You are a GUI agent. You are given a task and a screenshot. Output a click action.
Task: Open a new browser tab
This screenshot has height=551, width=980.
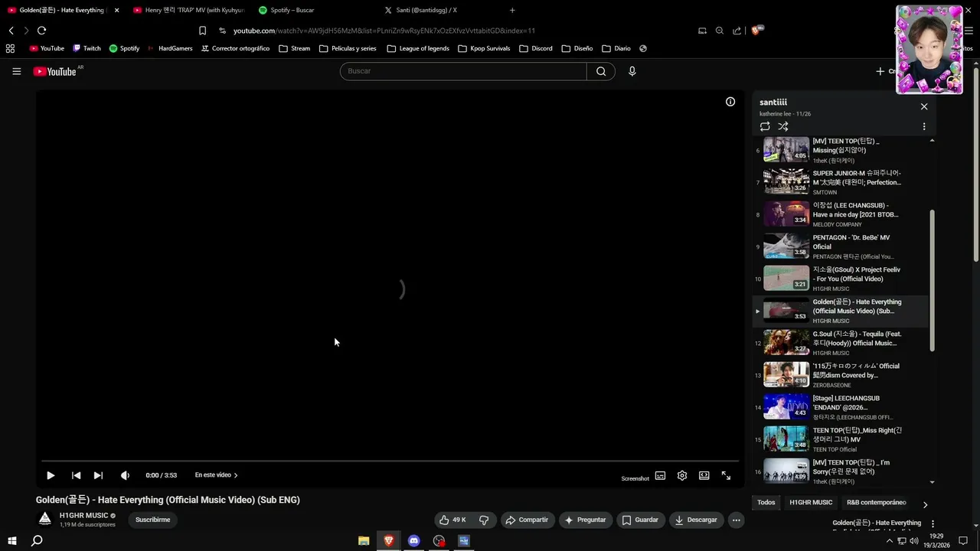(512, 10)
